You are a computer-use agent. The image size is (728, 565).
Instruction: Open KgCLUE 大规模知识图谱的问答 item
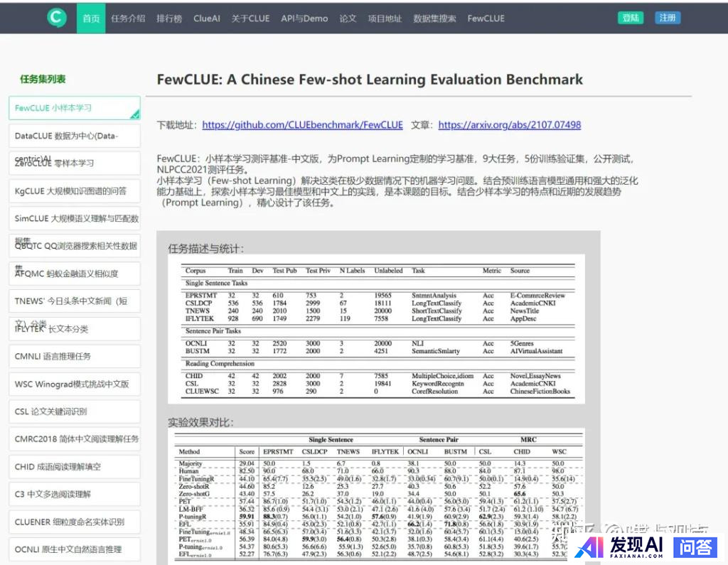[74, 190]
